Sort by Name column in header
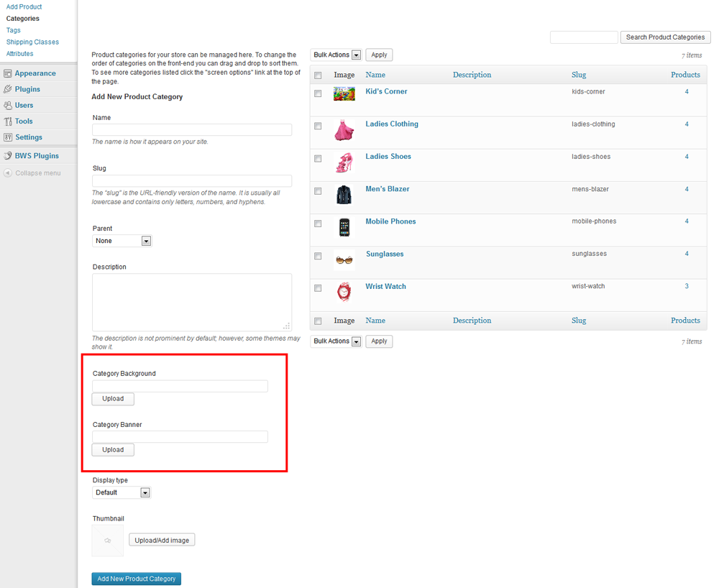 click(x=375, y=75)
